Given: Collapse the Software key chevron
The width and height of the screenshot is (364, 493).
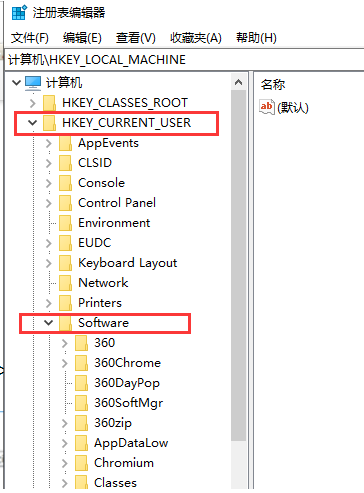Looking at the screenshot, I should pos(49,323).
